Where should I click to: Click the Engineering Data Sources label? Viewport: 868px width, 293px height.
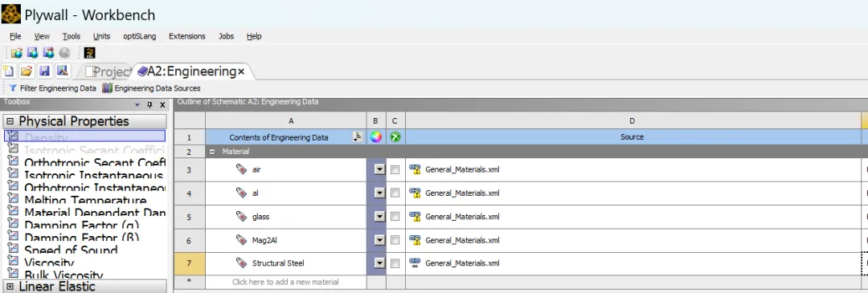point(158,88)
